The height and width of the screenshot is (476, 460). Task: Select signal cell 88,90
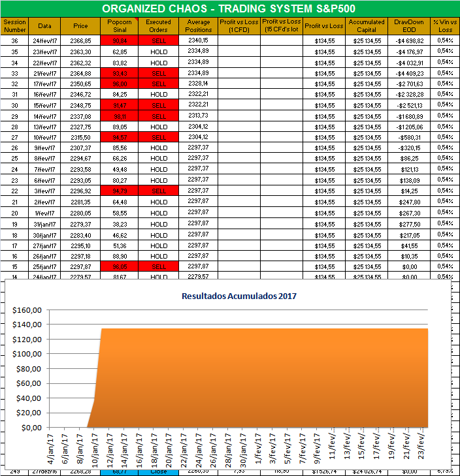coord(120,256)
